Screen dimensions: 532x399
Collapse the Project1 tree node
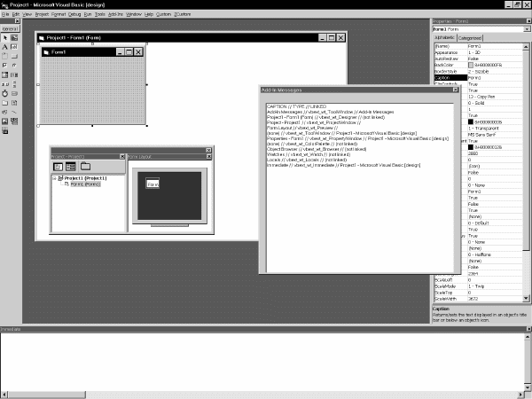(55, 178)
